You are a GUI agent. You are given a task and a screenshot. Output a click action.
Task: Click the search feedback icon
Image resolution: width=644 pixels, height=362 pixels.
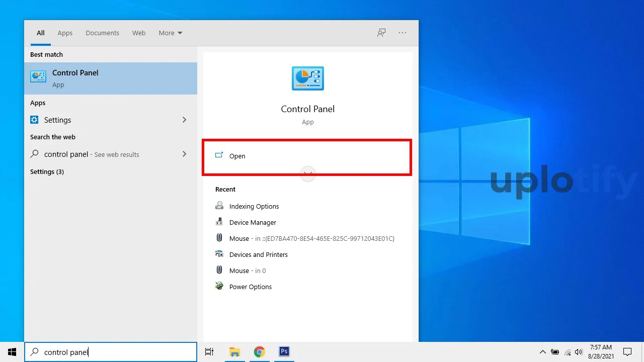tap(381, 33)
